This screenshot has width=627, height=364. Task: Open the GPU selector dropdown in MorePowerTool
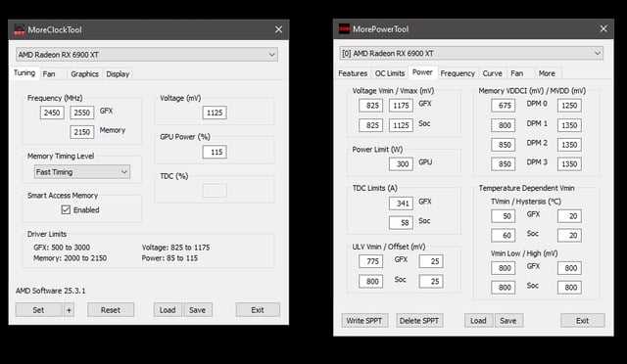471,53
